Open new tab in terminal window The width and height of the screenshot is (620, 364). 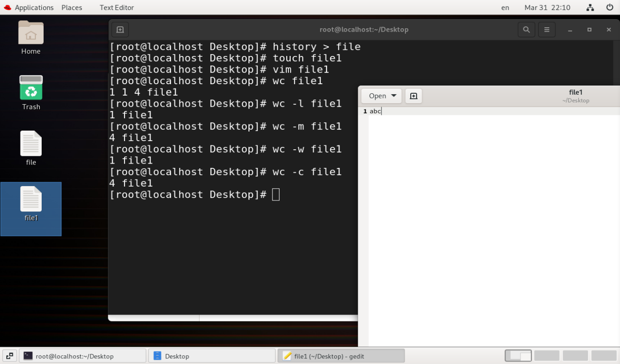[x=120, y=30]
